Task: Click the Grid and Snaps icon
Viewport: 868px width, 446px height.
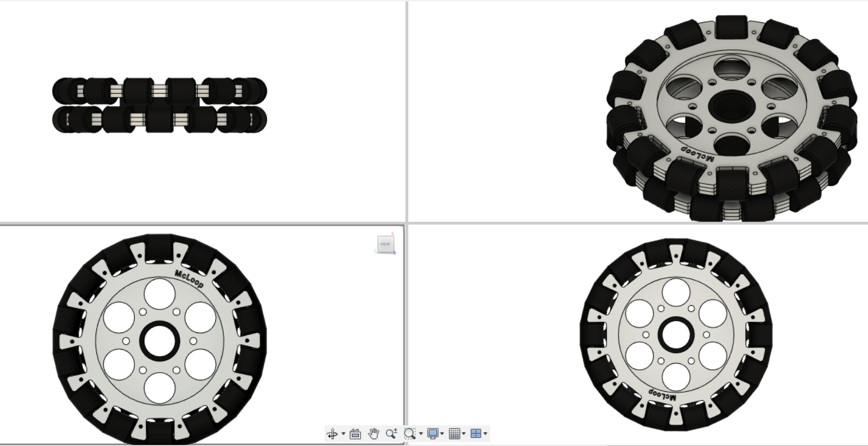Action: [454, 434]
